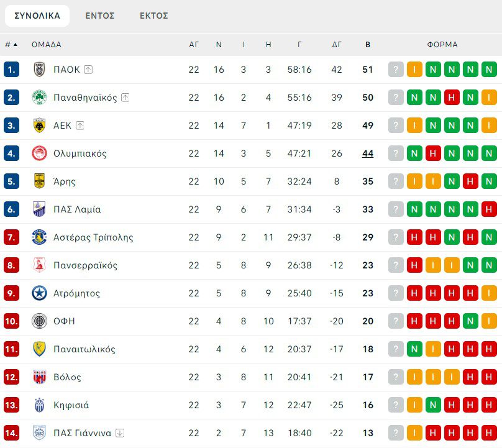This screenshot has width=502, height=448.
Task: Click the Ατρόμητος blue star logo
Action: click(39, 293)
